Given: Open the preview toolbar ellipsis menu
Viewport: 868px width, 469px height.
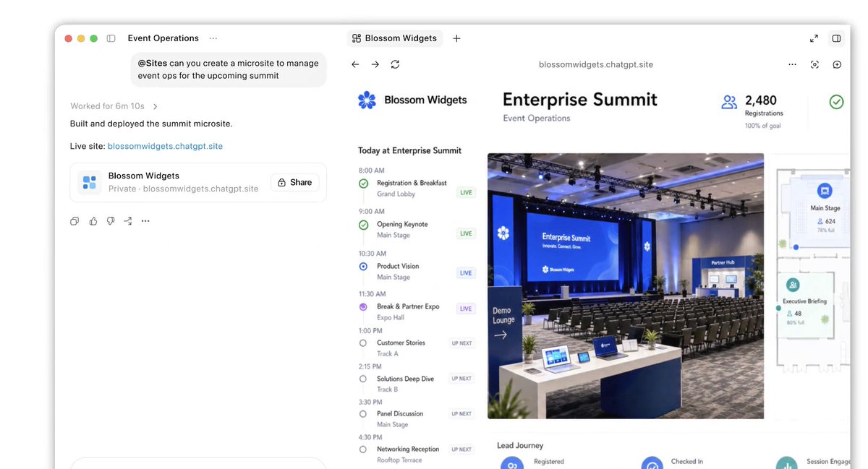Looking at the screenshot, I should click(x=793, y=64).
